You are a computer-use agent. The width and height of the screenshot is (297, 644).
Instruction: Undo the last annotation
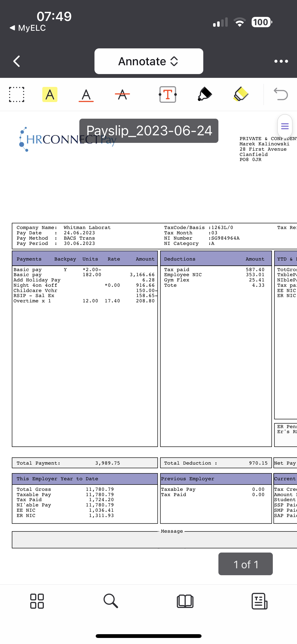click(x=281, y=94)
